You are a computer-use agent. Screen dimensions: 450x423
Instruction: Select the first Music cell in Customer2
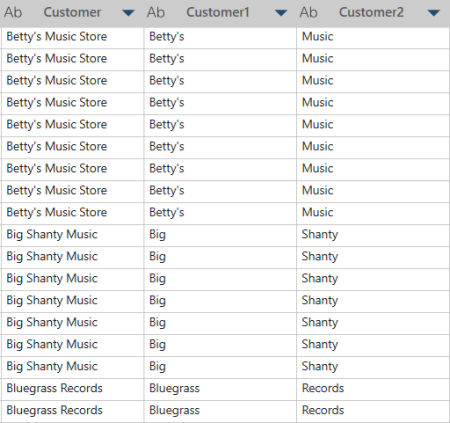373,37
